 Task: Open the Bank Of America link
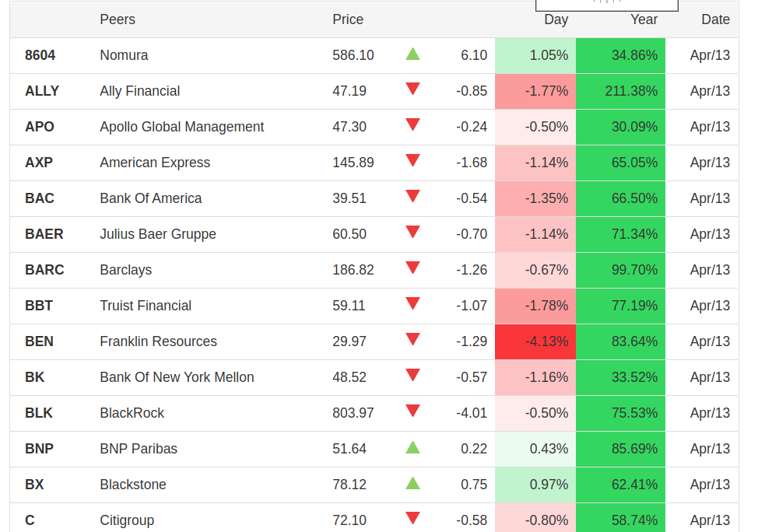[x=150, y=198]
